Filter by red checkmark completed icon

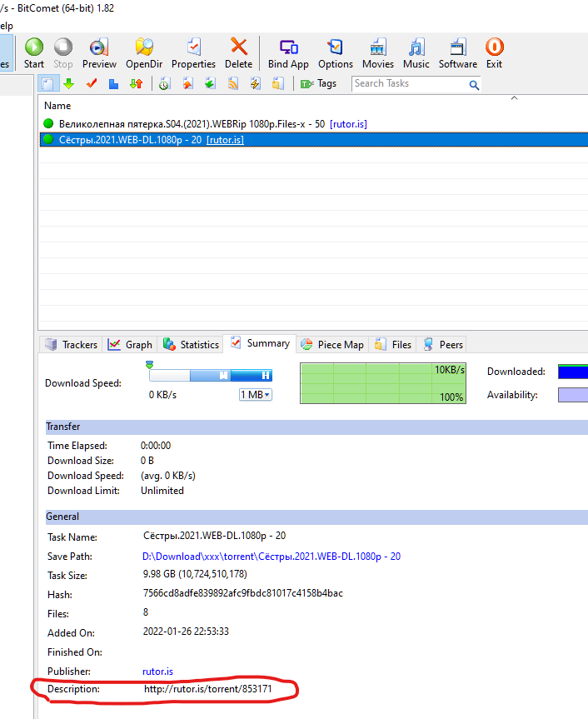click(x=92, y=84)
